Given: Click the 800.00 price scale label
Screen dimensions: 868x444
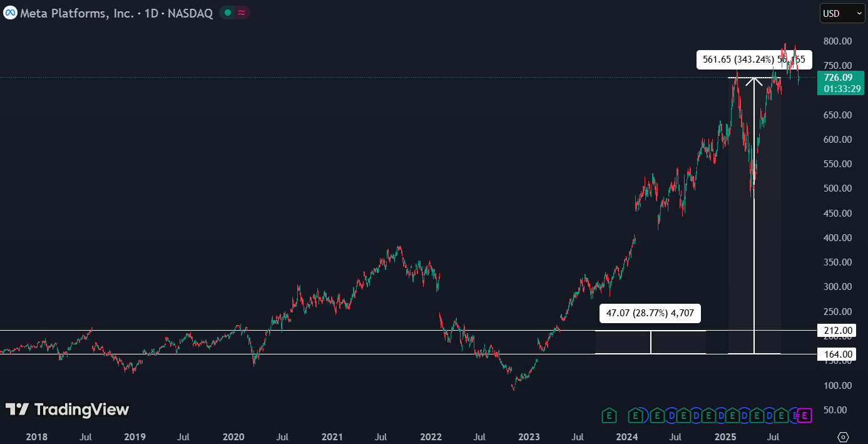Looking at the screenshot, I should pos(837,41).
